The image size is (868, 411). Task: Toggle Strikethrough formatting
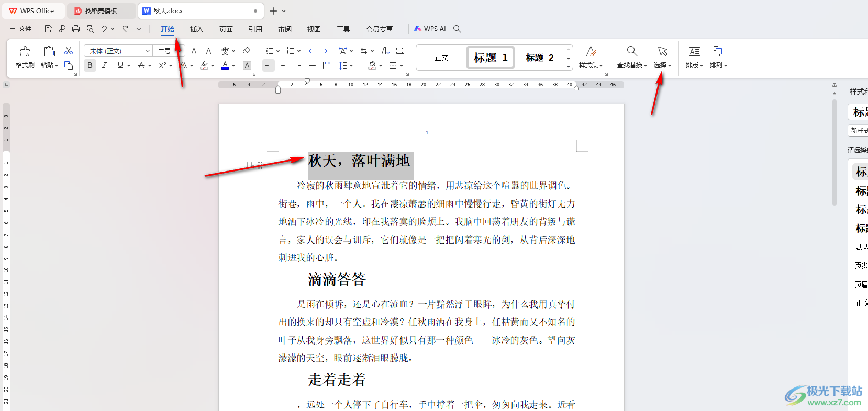[141, 65]
